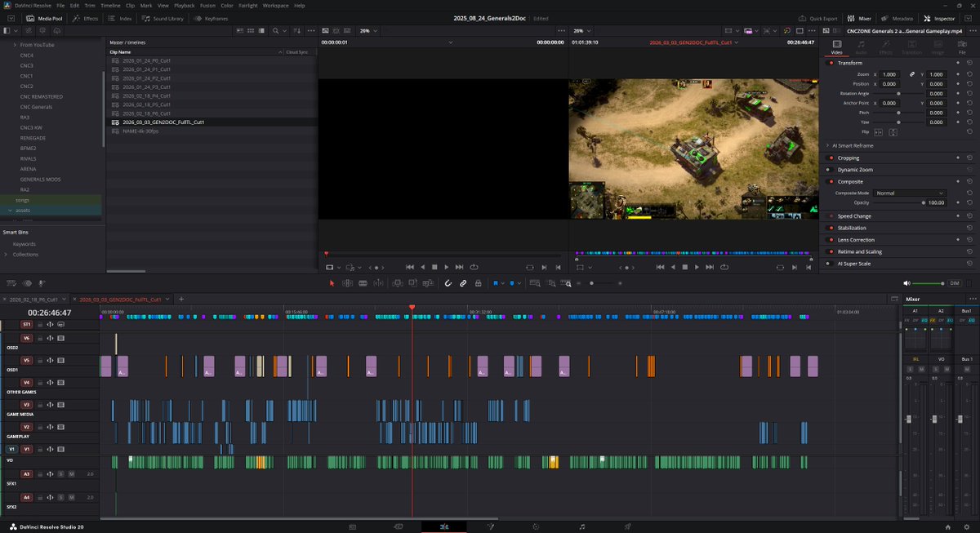Toggle the Transform section enable switch
Screen dimensions: 980x533
[x=831, y=63]
